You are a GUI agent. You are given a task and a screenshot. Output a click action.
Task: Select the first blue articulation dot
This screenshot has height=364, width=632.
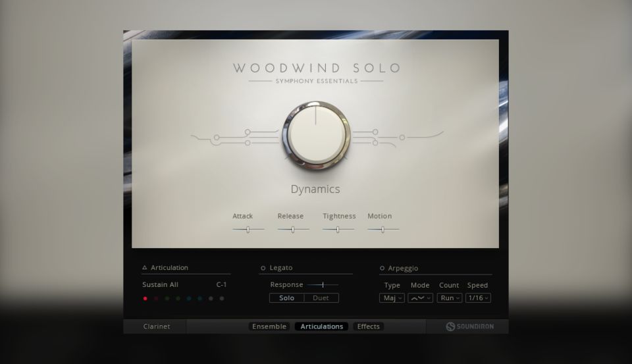pos(189,298)
